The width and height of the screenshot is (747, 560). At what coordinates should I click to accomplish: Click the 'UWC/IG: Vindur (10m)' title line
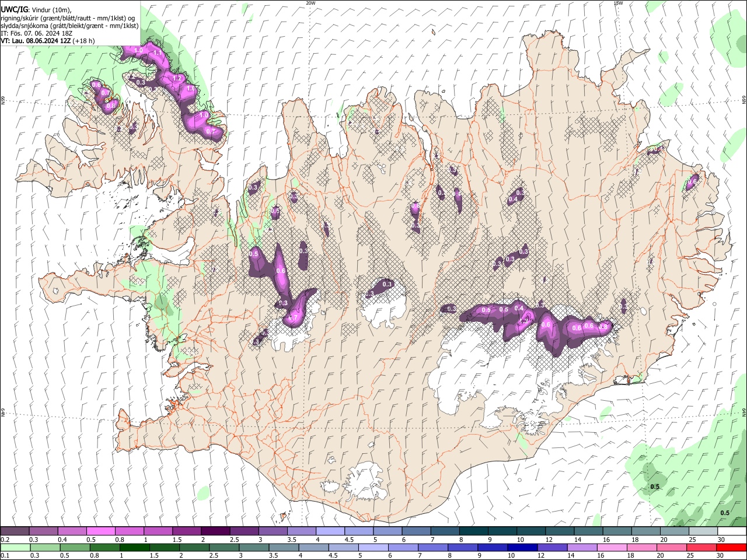[x=36, y=10]
